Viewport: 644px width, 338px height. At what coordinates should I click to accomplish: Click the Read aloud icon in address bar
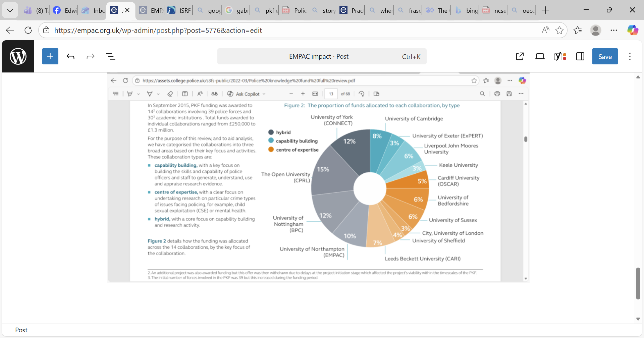tap(545, 30)
